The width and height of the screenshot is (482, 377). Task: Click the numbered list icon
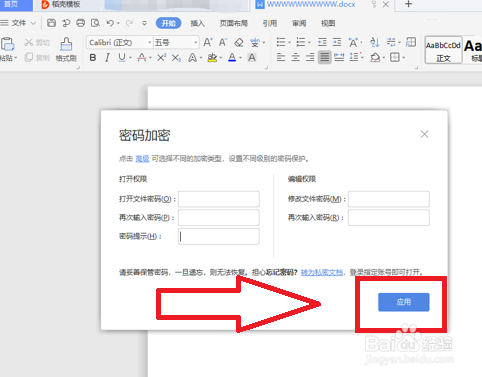301,42
